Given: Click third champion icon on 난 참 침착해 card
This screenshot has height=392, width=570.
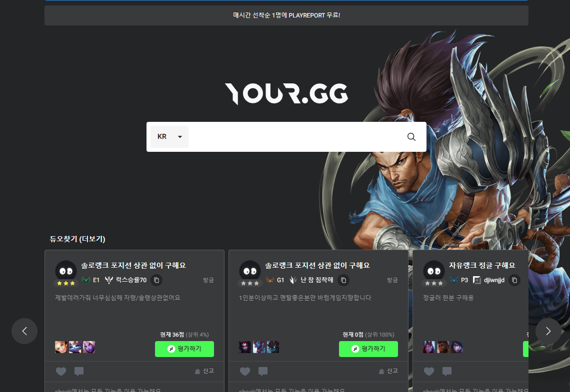Looking at the screenshot, I should point(272,347).
